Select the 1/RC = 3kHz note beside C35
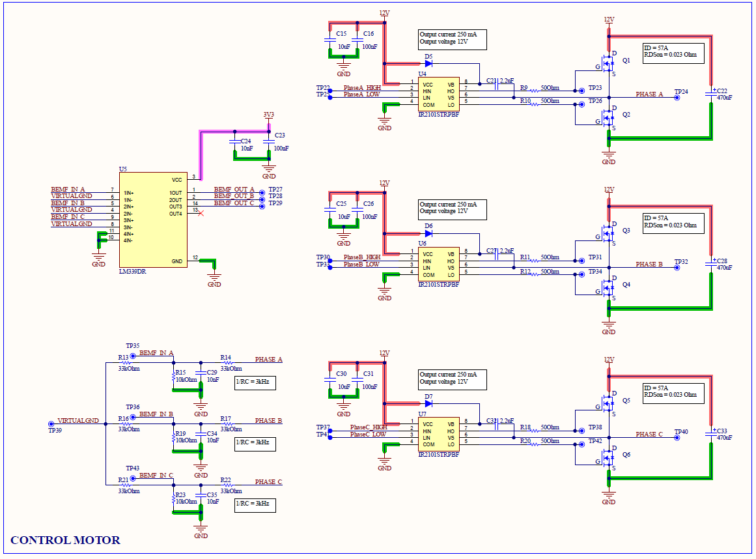Image resolution: width=756 pixels, height=559 pixels. [x=255, y=505]
